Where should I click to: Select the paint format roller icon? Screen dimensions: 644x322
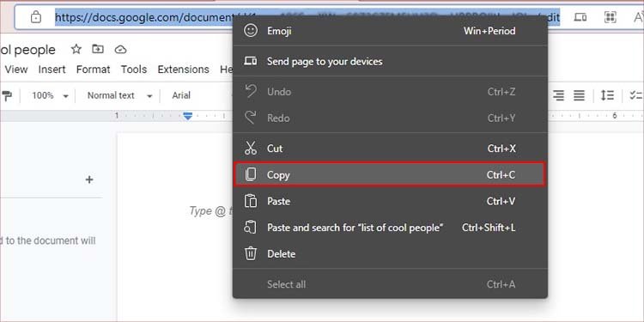[x=6, y=95]
